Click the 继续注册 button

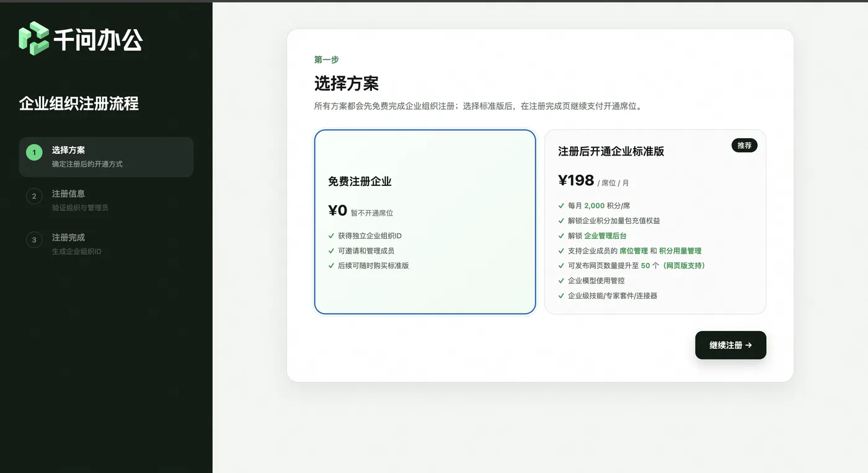point(730,345)
